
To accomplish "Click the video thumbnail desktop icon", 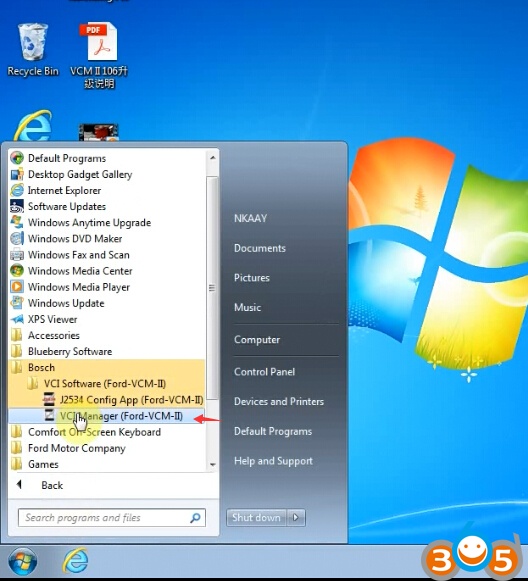I will [x=99, y=133].
